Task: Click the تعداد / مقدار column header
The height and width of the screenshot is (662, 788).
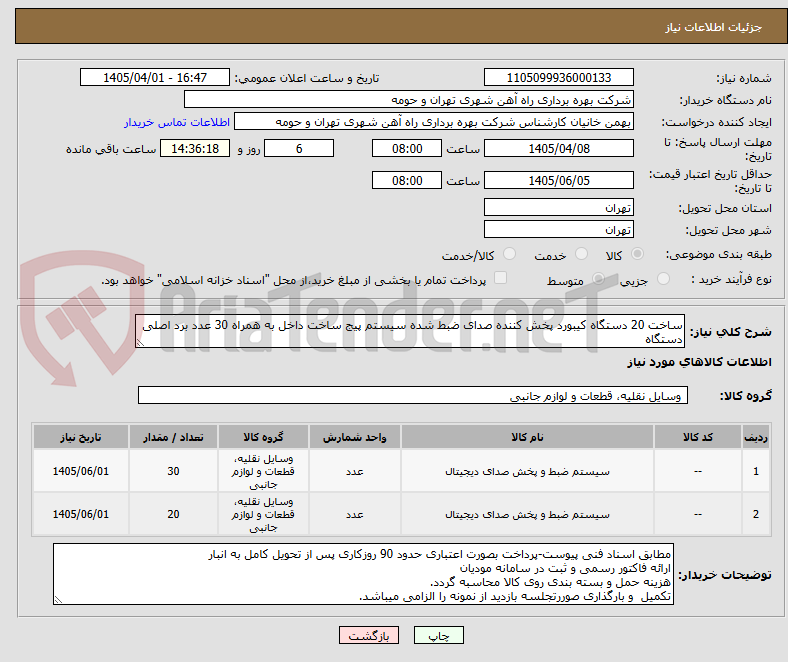Action: pos(173,437)
